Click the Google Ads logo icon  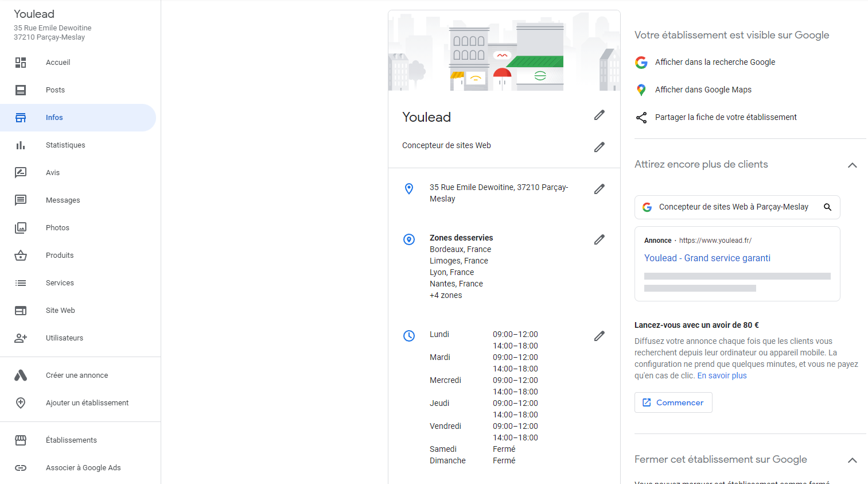[x=21, y=375]
